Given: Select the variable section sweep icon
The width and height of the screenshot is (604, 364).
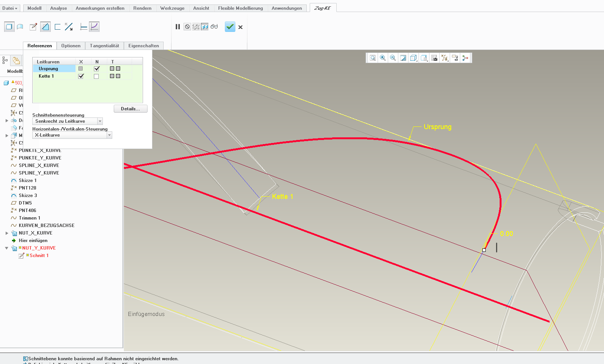Looking at the screenshot, I should 94,27.
